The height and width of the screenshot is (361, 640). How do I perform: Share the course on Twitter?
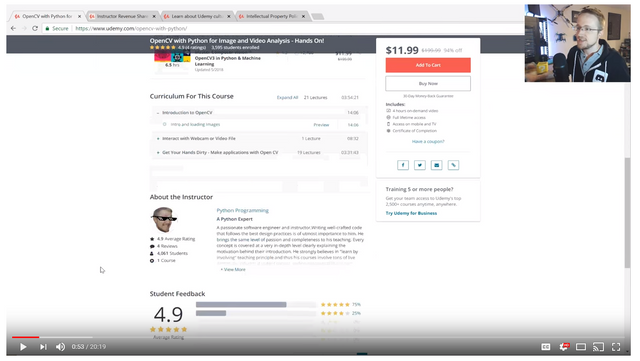click(x=420, y=165)
